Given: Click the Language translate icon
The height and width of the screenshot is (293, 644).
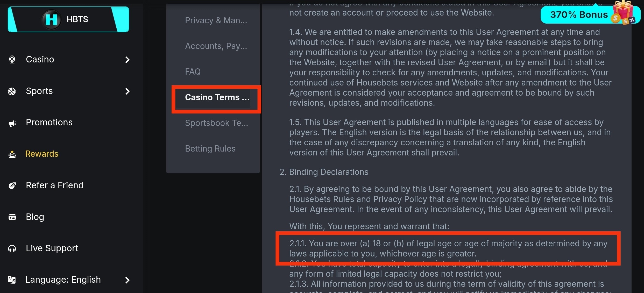Looking at the screenshot, I should (x=12, y=280).
